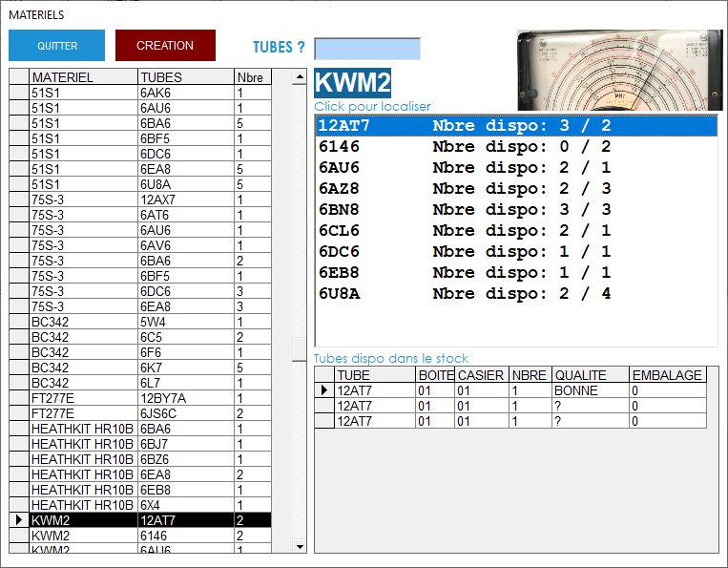The width and height of the screenshot is (728, 568).
Task: Click the QUALITE column header in stock
Action: click(589, 375)
